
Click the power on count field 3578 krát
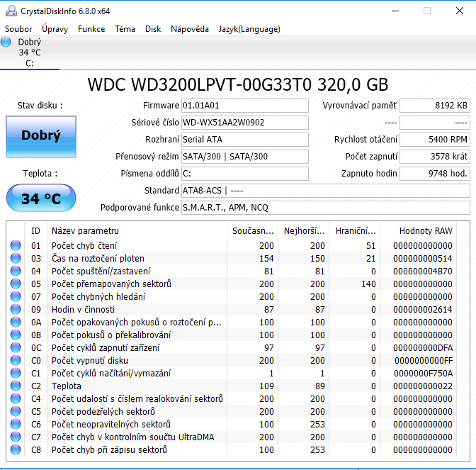[435, 157]
